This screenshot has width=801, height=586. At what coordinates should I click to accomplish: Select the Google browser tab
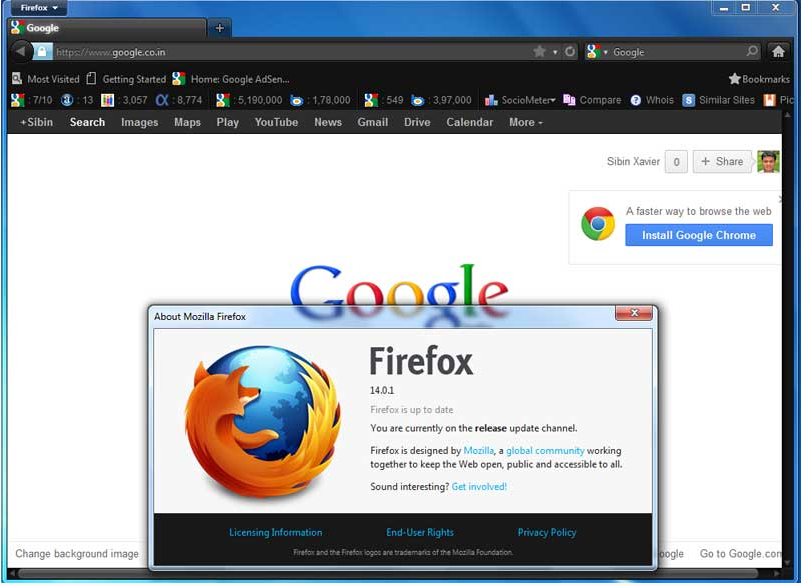click(107, 28)
